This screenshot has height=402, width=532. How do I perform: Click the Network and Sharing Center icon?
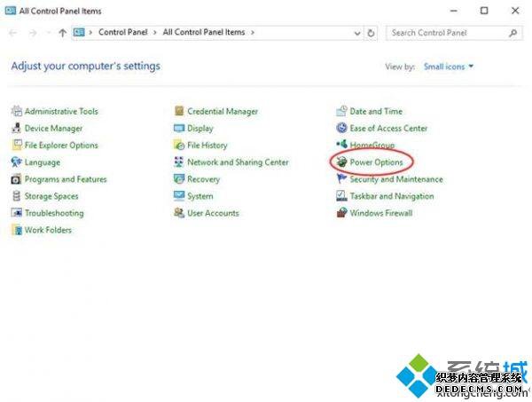click(x=179, y=162)
